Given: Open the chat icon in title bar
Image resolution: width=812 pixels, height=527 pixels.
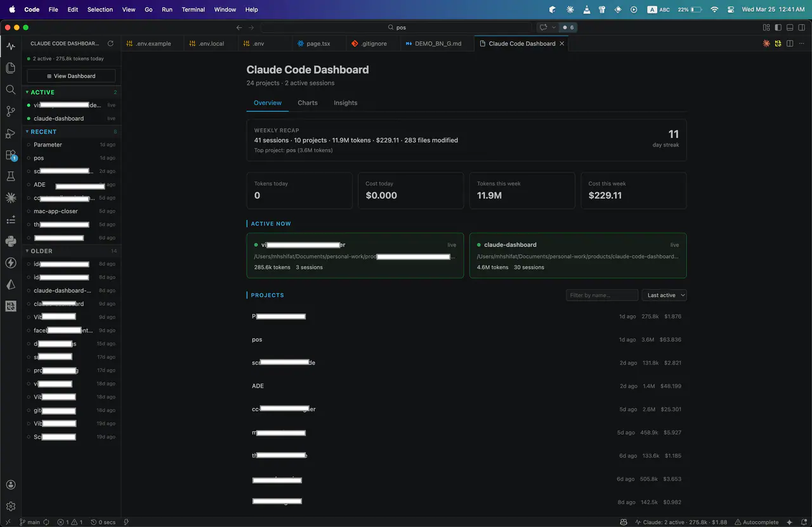Looking at the screenshot, I should [x=543, y=27].
